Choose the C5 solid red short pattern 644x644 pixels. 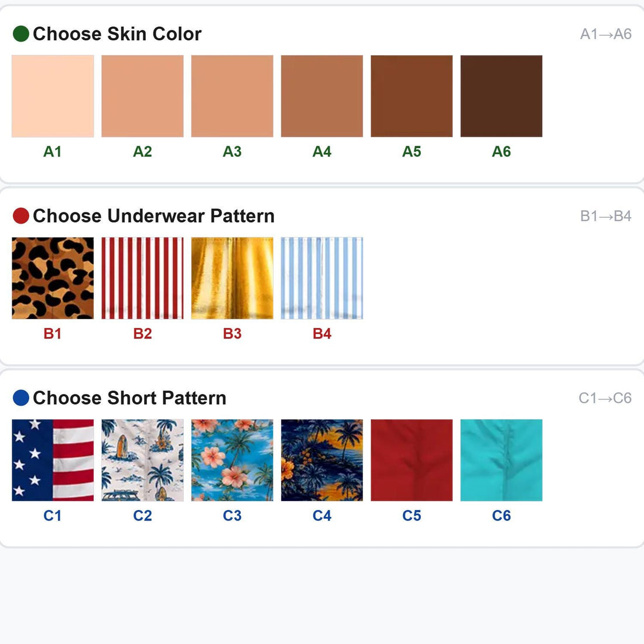point(412,460)
